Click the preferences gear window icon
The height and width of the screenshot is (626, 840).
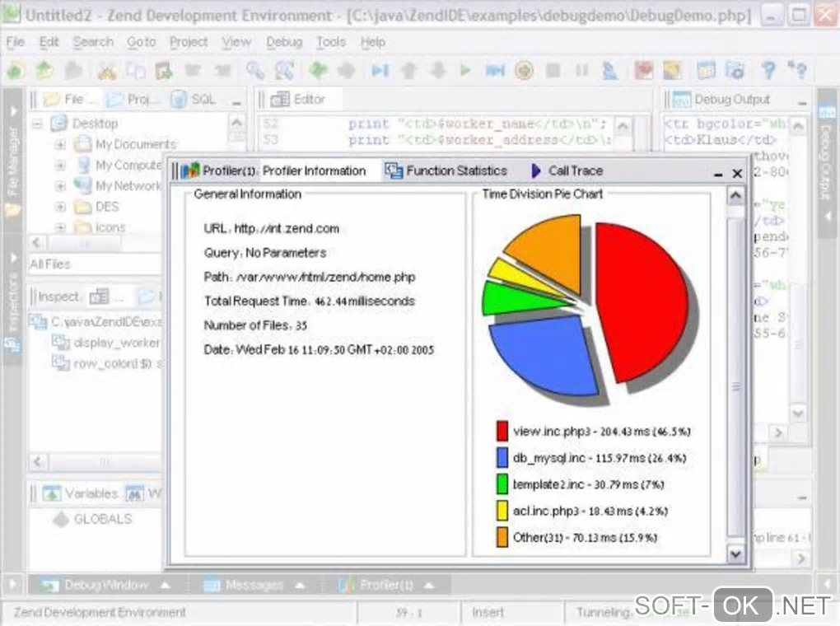(735, 70)
